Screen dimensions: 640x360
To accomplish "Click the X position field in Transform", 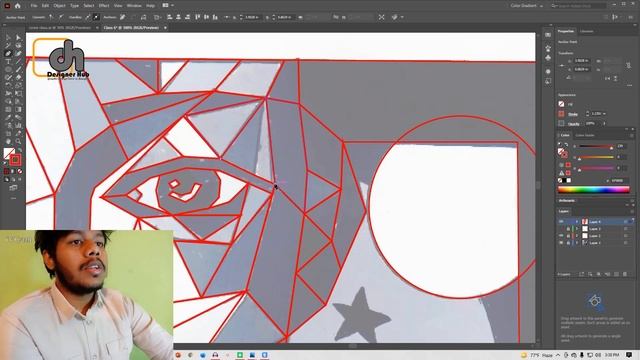I will (x=581, y=61).
